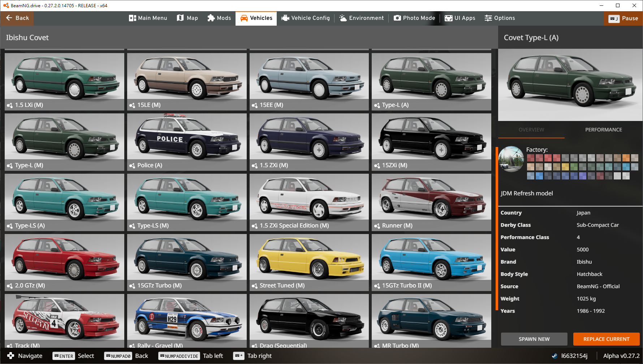643x364 pixels.
Task: Click Spawn New button
Action: pos(534,339)
